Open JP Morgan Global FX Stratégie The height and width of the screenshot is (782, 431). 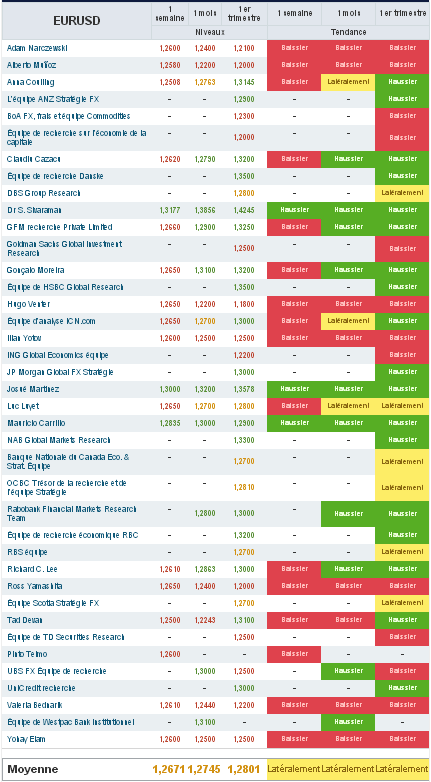coord(60,372)
